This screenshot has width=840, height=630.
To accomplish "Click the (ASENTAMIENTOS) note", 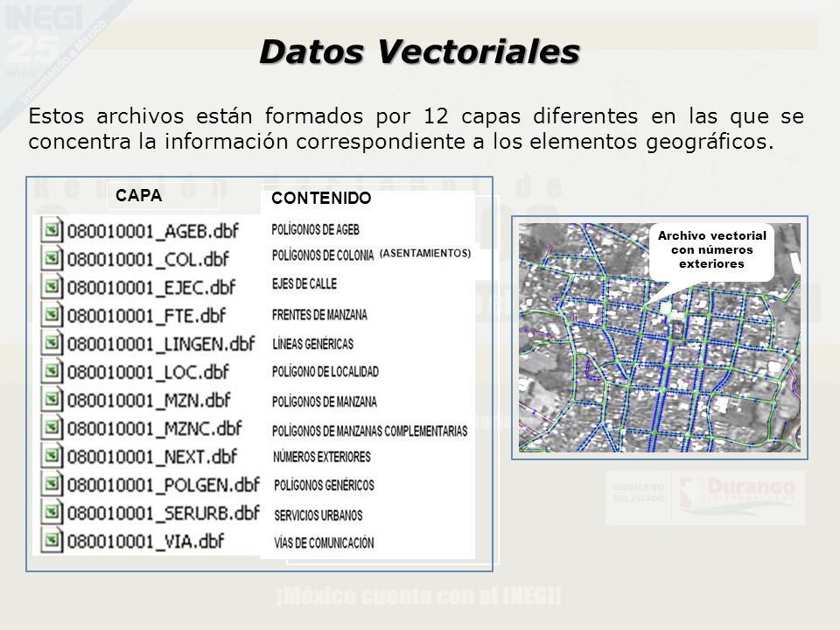I will tap(425, 254).
